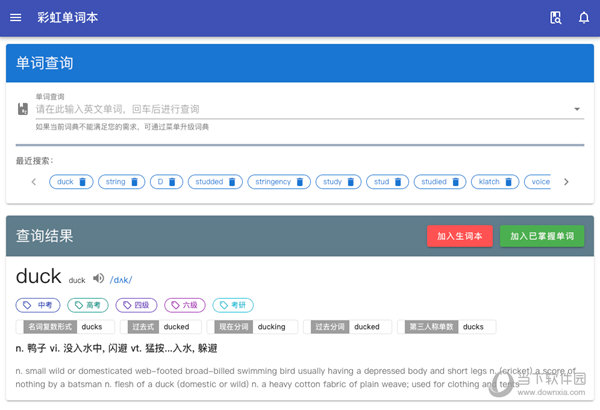The height and width of the screenshot is (410, 600).
Task: Click the green 加入已掌握单词 button
Action: (x=542, y=236)
